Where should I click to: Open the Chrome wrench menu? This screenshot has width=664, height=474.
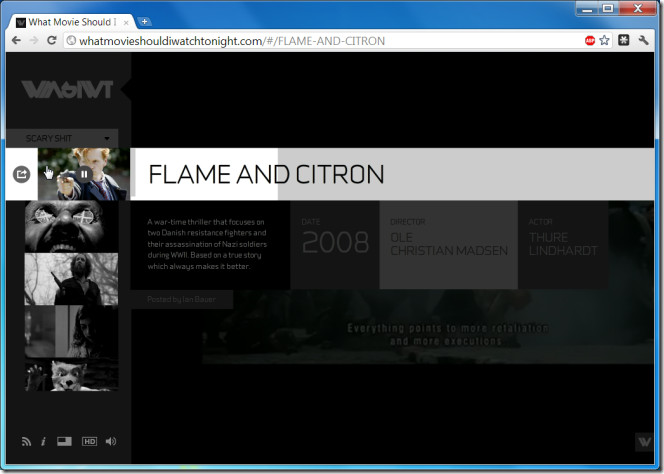coord(644,40)
